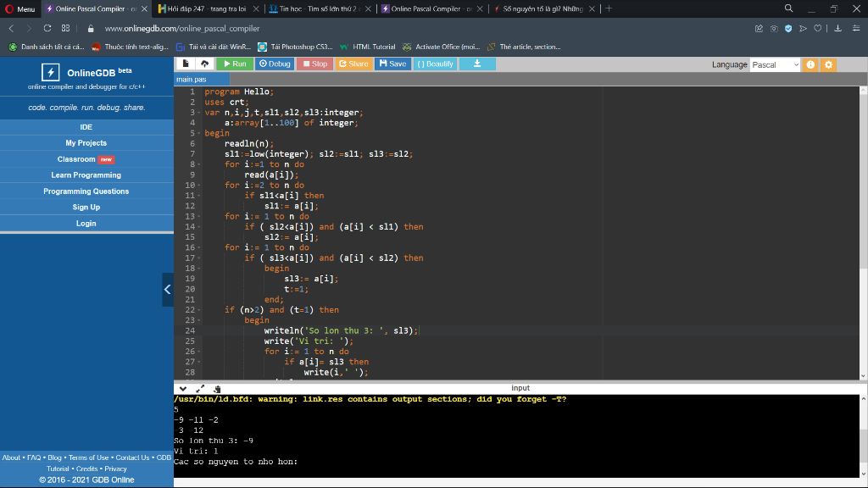Share the code via Share button
The image size is (868, 488).
coord(353,64)
